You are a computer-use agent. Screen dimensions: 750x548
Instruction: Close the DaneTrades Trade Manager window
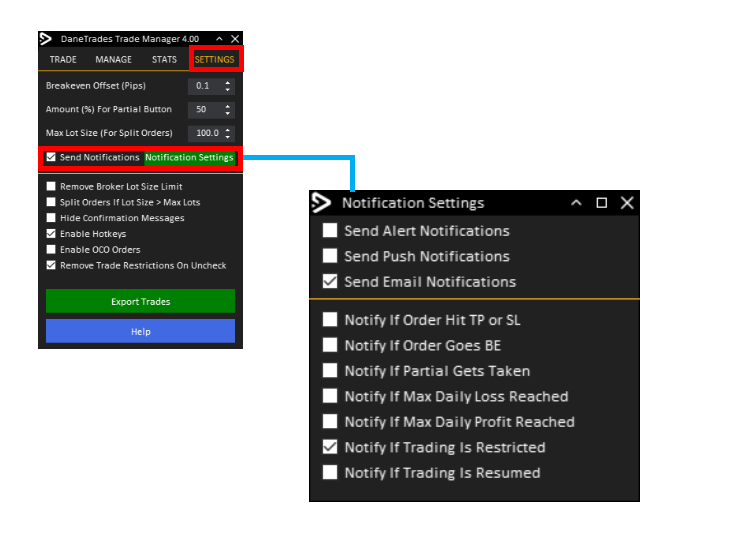[x=235, y=39]
